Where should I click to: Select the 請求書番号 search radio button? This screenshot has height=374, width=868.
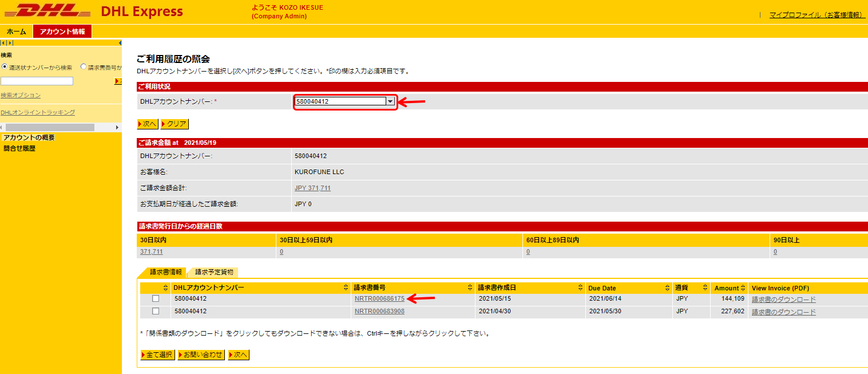coord(84,67)
